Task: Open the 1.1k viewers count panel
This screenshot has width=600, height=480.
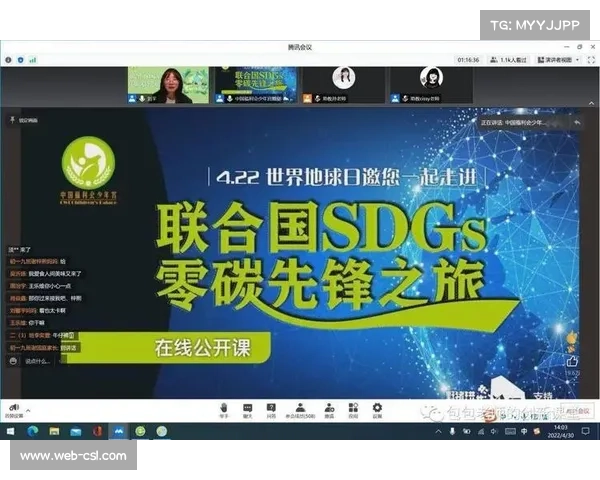Action: [509, 60]
